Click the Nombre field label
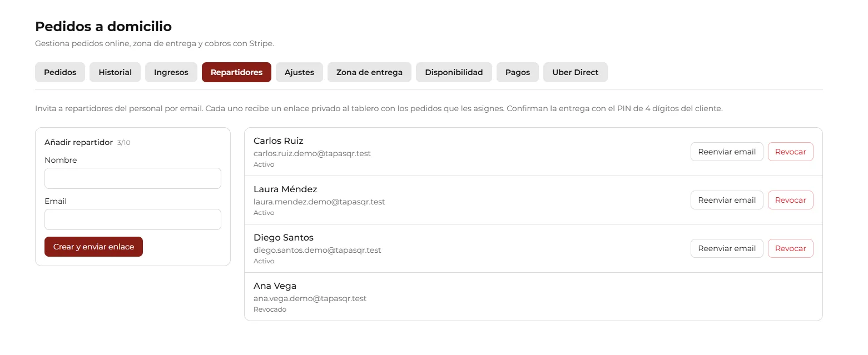Image resolution: width=868 pixels, height=355 pixels. click(61, 160)
